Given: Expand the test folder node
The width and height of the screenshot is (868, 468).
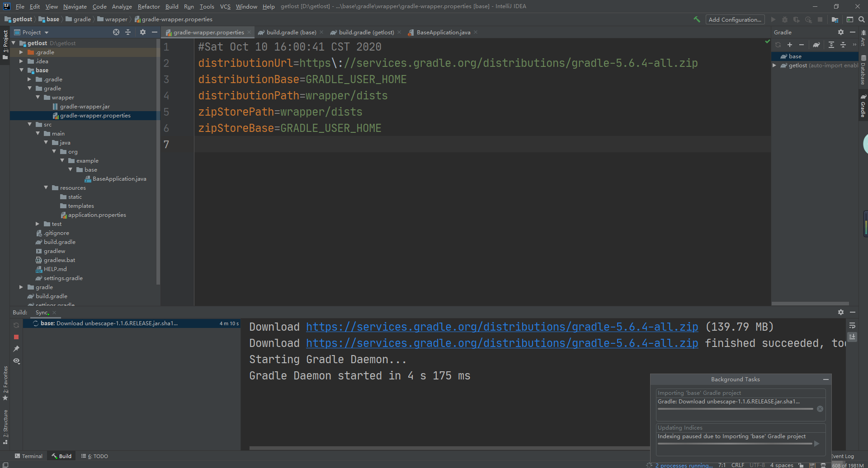Looking at the screenshot, I should [x=38, y=224].
